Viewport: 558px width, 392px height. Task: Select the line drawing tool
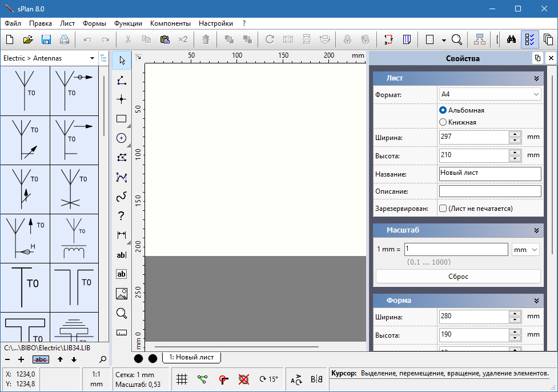122,80
